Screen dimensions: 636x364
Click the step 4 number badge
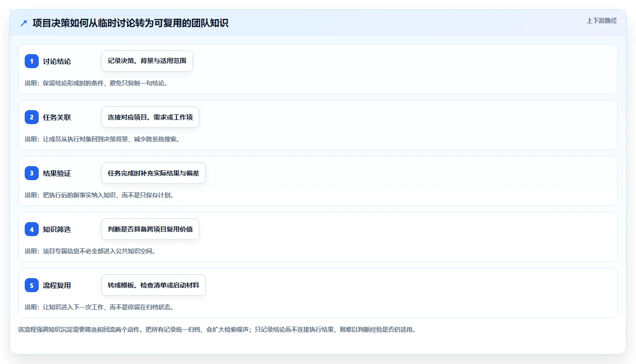coord(32,229)
